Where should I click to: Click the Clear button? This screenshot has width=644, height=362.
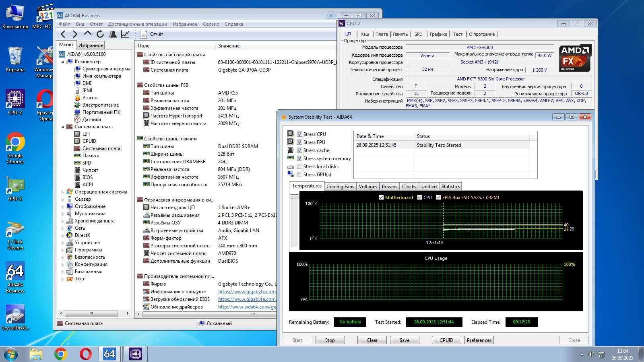(x=372, y=340)
